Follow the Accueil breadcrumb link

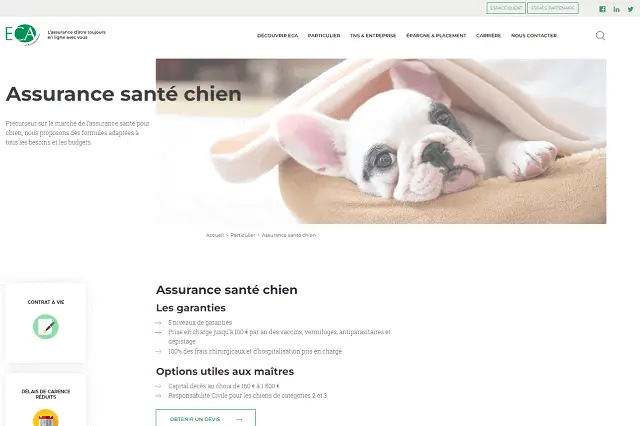click(215, 235)
